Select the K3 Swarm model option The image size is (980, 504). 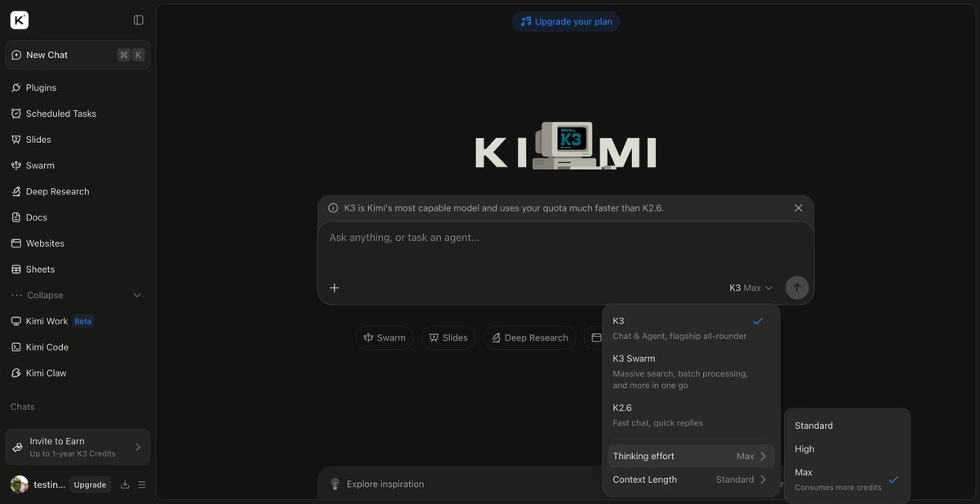point(691,372)
